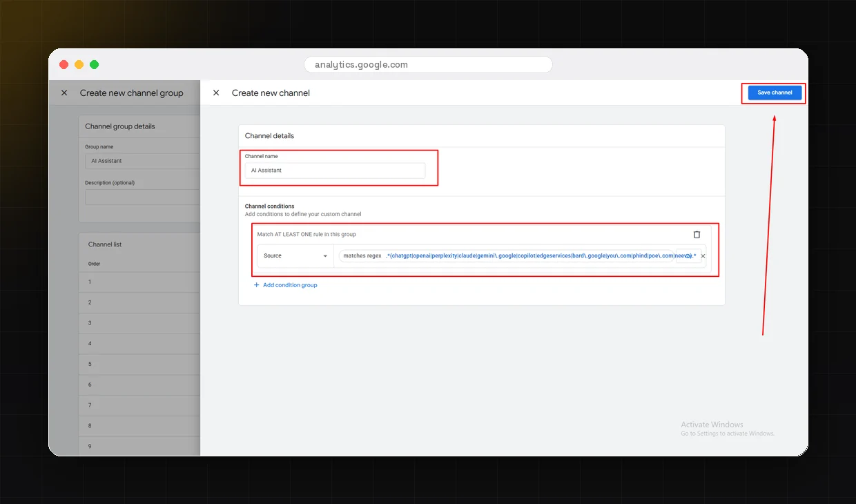This screenshot has height=504, width=856.
Task: Click the Order column header
Action: tap(95, 264)
